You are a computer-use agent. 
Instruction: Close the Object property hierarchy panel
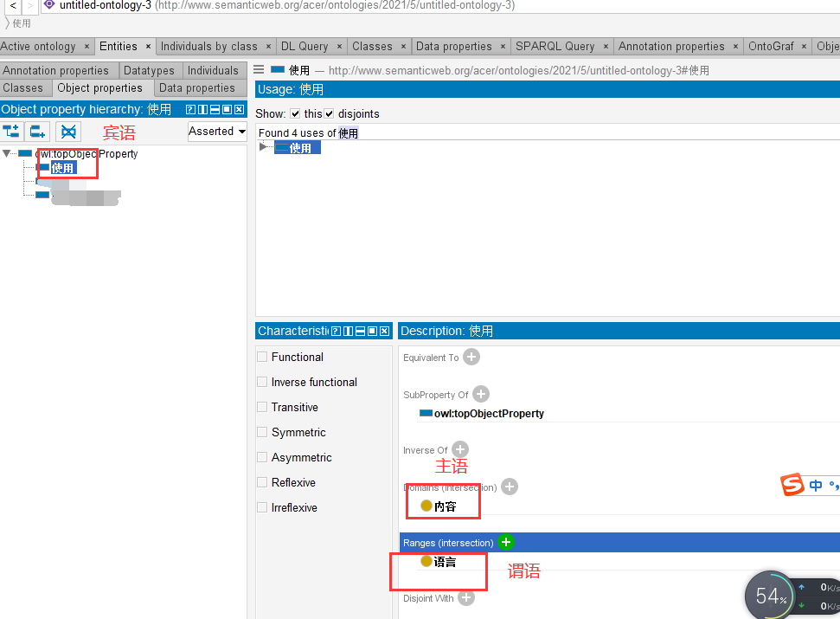[x=240, y=110]
